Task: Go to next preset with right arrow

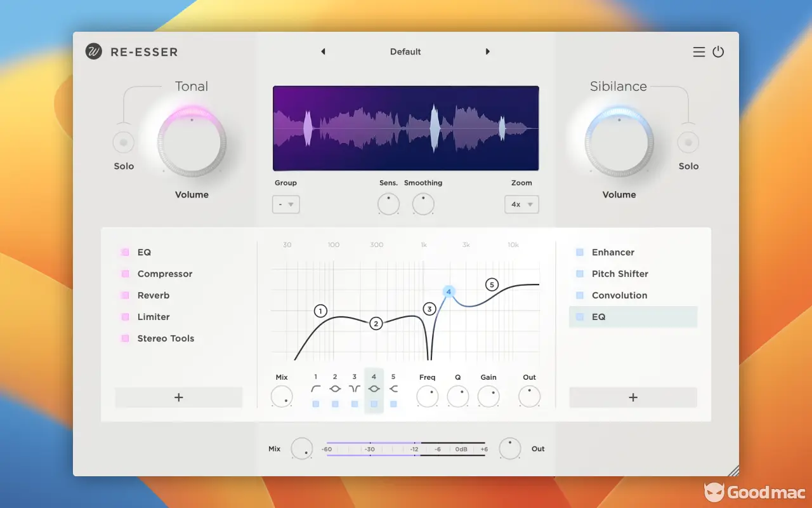Action: click(x=488, y=52)
